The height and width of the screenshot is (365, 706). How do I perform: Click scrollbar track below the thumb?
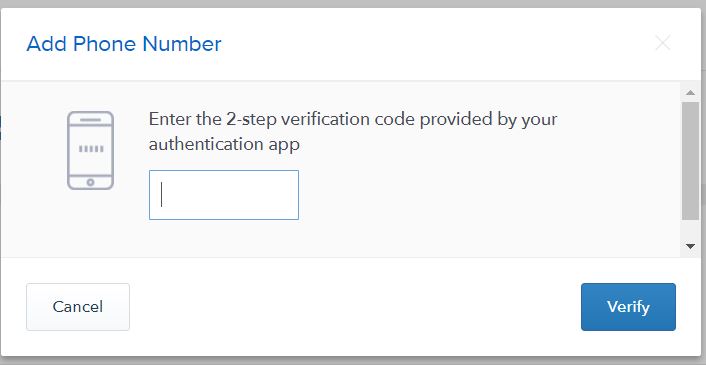pos(690,229)
